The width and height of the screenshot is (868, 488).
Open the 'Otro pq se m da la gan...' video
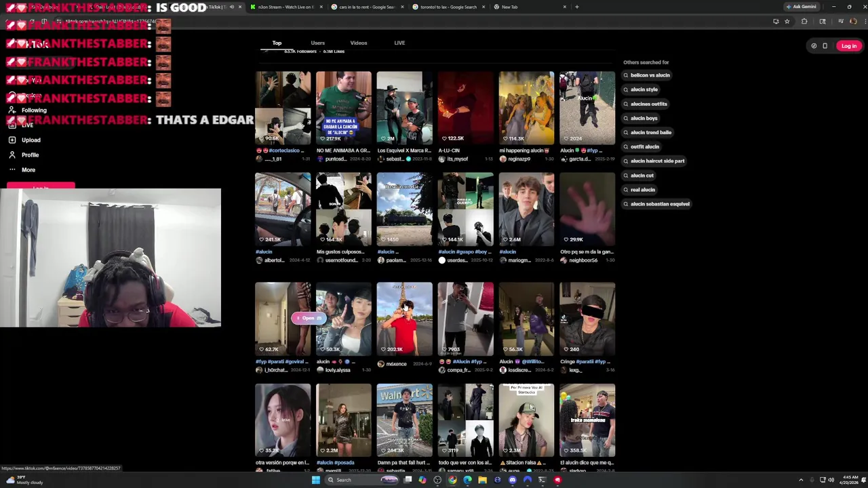587,209
